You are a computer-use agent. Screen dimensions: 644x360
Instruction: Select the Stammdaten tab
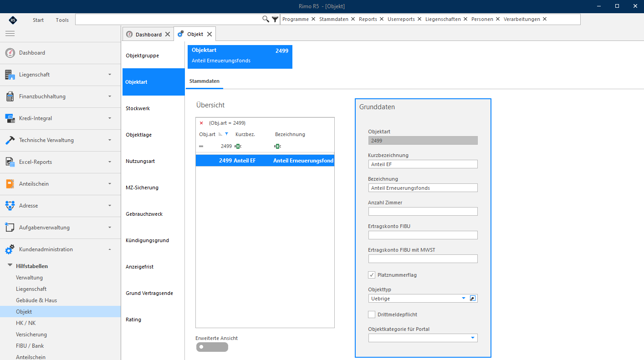tap(204, 81)
